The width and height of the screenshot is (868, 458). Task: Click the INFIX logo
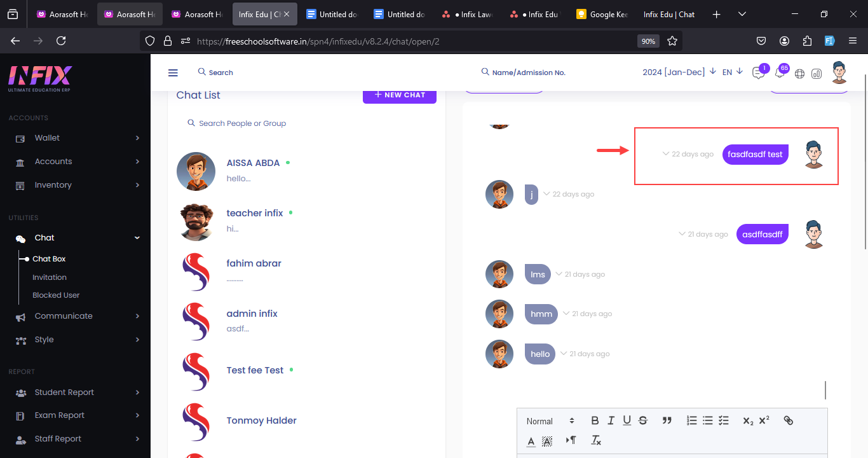40,80
